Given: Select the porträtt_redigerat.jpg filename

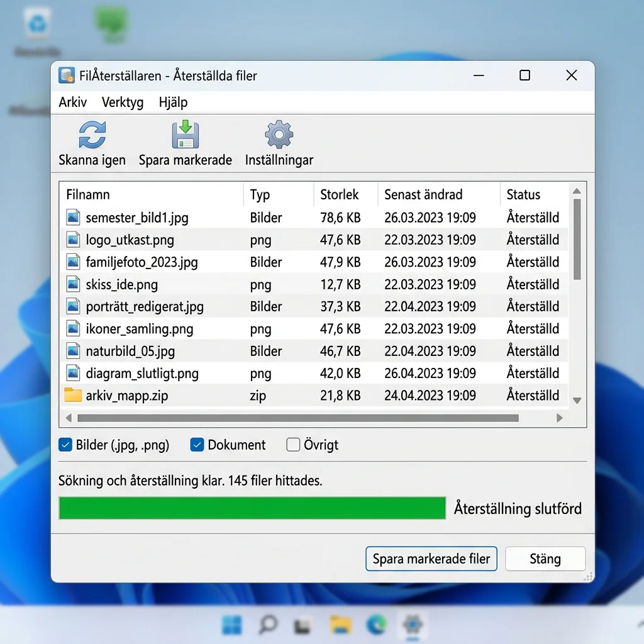Looking at the screenshot, I should pos(145,307).
